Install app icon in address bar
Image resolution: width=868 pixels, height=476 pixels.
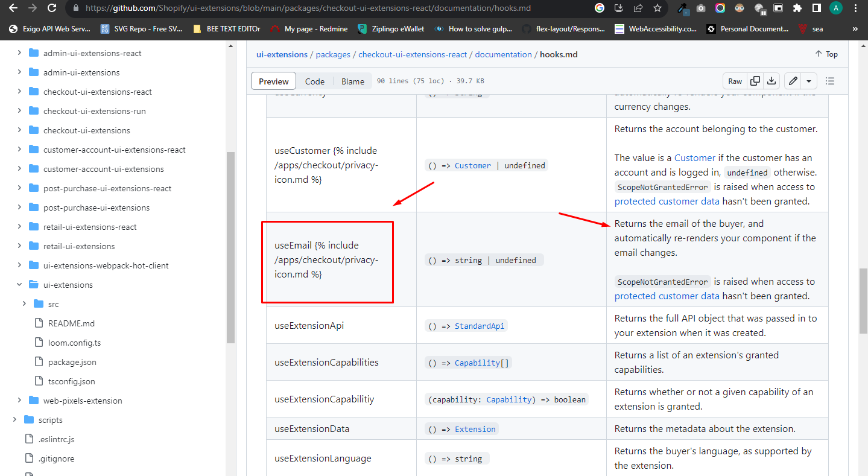click(618, 8)
